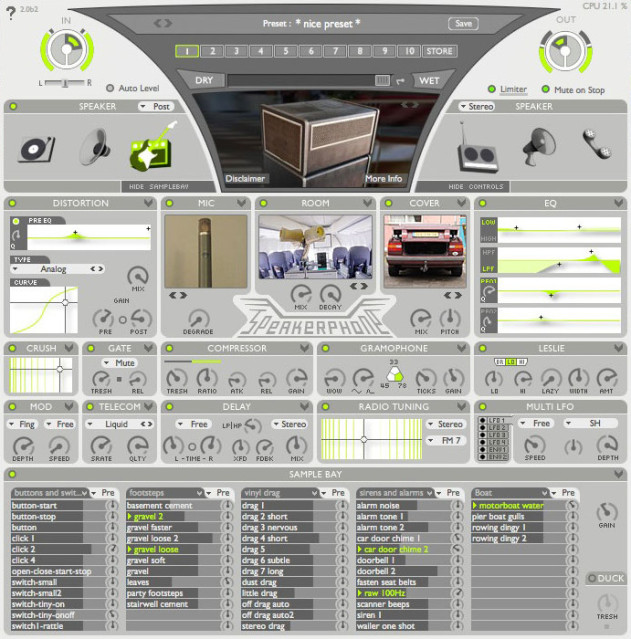Image resolution: width=631 pixels, height=639 pixels.
Task: Click the Leslie WIDTH knob
Action: [578, 378]
